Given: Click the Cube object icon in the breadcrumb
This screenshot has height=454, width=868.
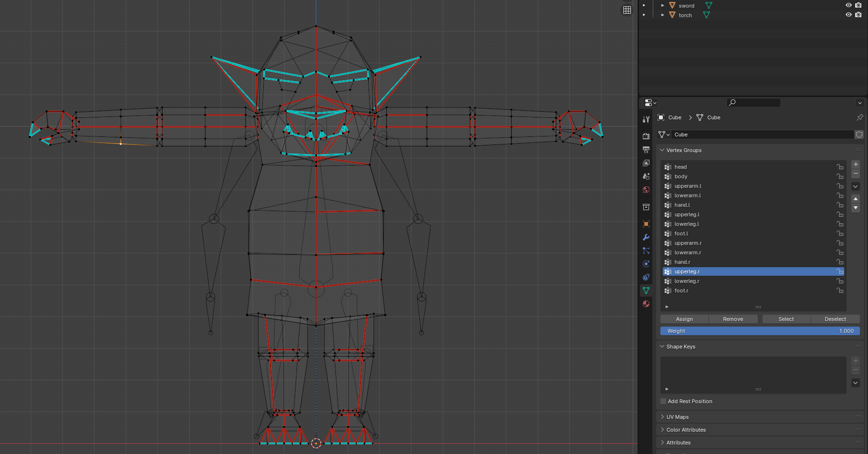Looking at the screenshot, I should tap(661, 117).
